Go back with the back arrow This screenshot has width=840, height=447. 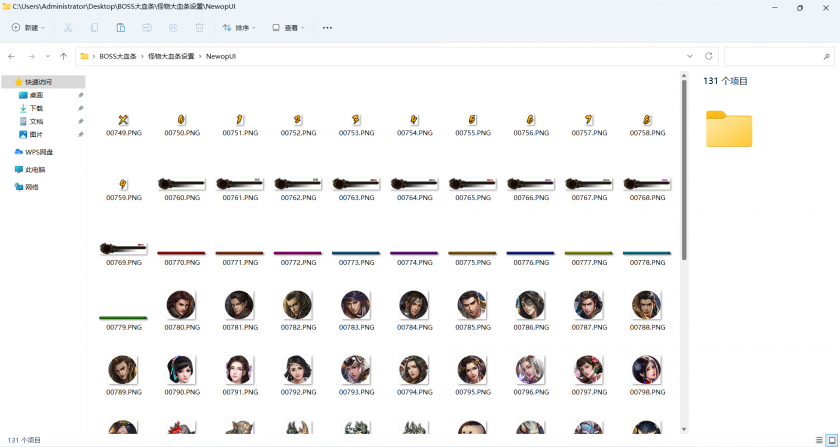coord(11,57)
